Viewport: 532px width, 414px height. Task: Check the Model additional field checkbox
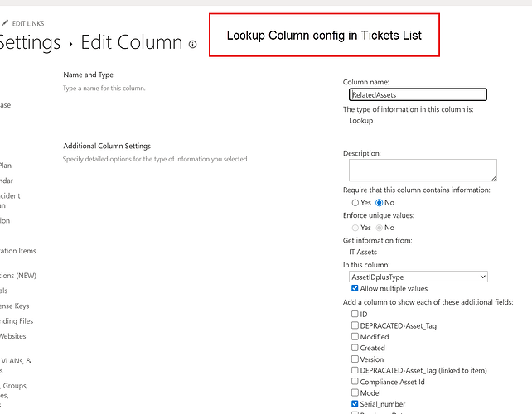(355, 392)
